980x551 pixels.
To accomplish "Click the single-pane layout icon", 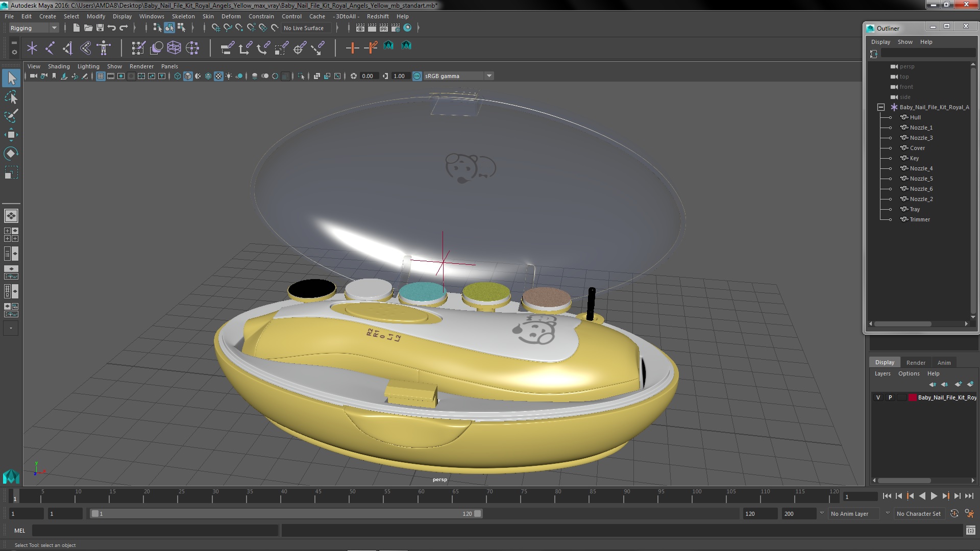I will [11, 216].
